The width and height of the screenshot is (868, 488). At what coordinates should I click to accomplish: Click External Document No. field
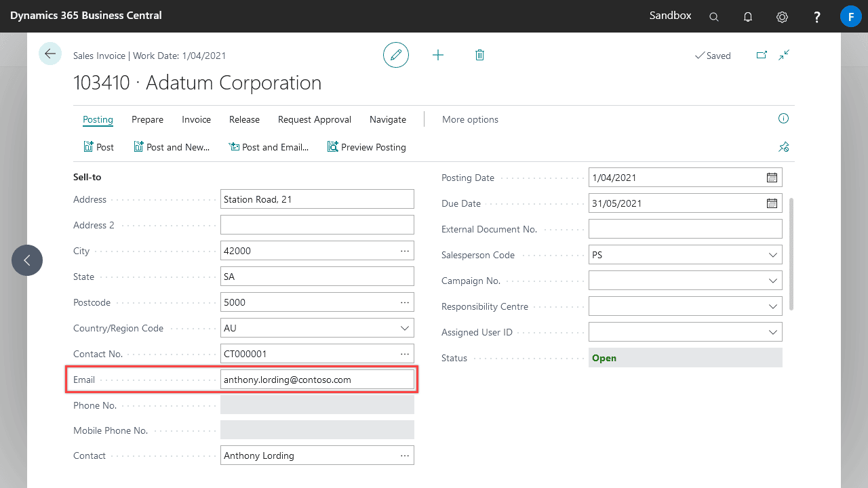tap(686, 229)
